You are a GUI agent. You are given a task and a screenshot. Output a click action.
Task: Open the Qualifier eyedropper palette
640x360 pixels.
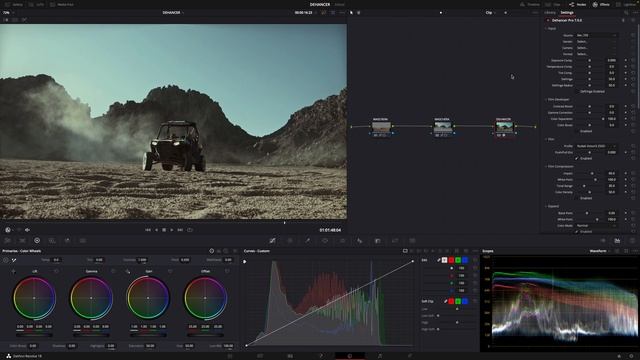coord(307,241)
